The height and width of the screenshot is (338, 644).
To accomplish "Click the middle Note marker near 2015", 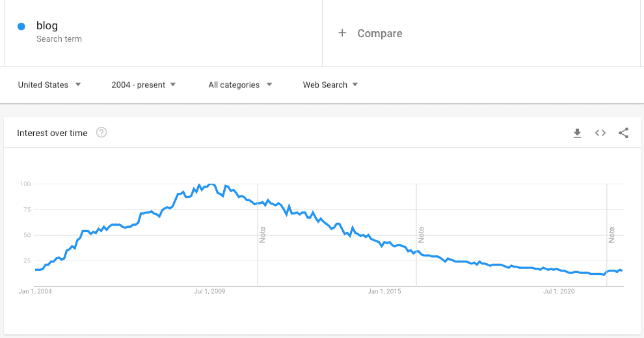I will pyautogui.click(x=422, y=234).
